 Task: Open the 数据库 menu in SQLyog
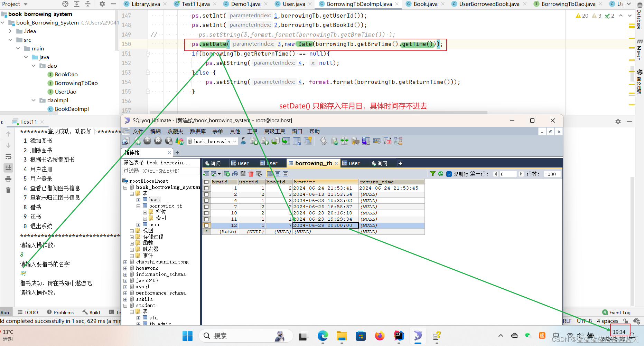pos(198,131)
